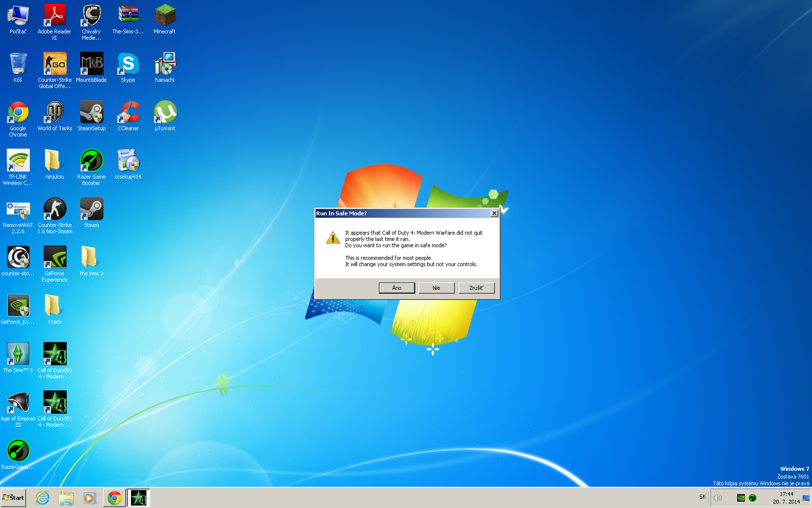This screenshot has width=812, height=508.
Task: Select the Kôš recycle bin icon
Action: (18, 68)
